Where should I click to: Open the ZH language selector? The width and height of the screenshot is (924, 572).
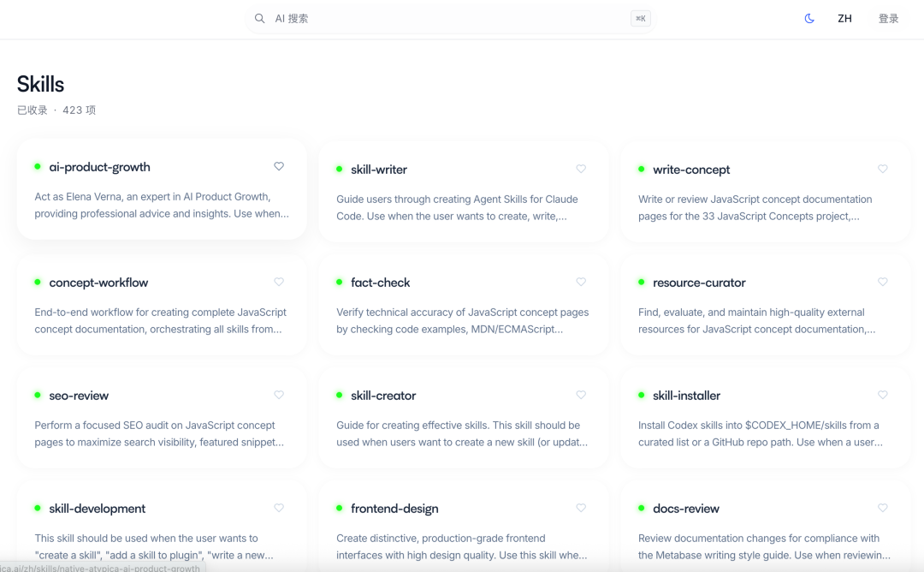pyautogui.click(x=844, y=18)
